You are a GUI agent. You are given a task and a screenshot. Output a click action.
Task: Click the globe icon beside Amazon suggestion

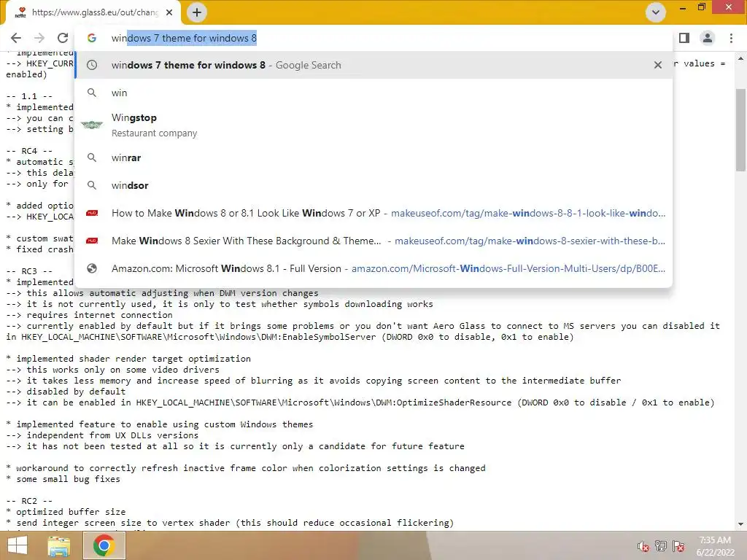[x=92, y=268]
